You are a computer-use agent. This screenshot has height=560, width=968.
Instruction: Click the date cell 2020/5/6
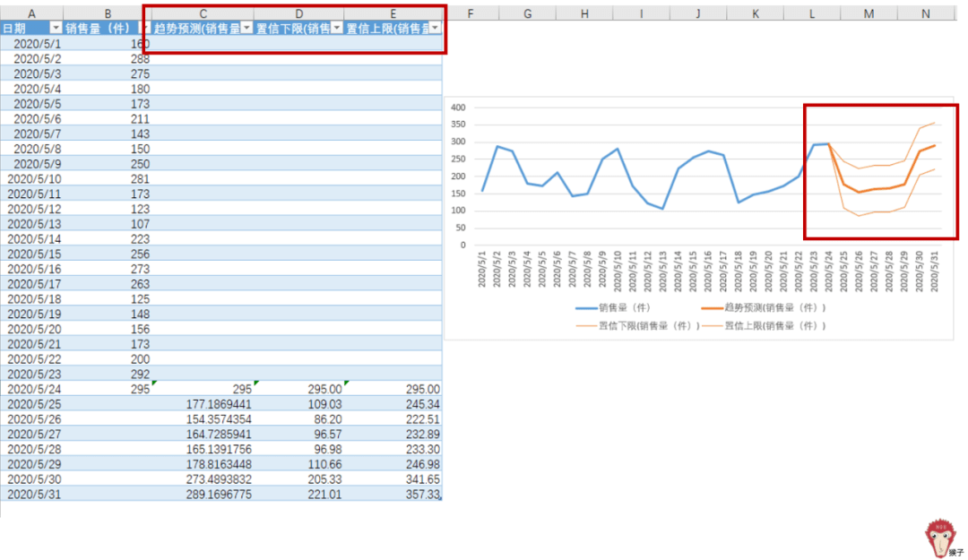37,118
